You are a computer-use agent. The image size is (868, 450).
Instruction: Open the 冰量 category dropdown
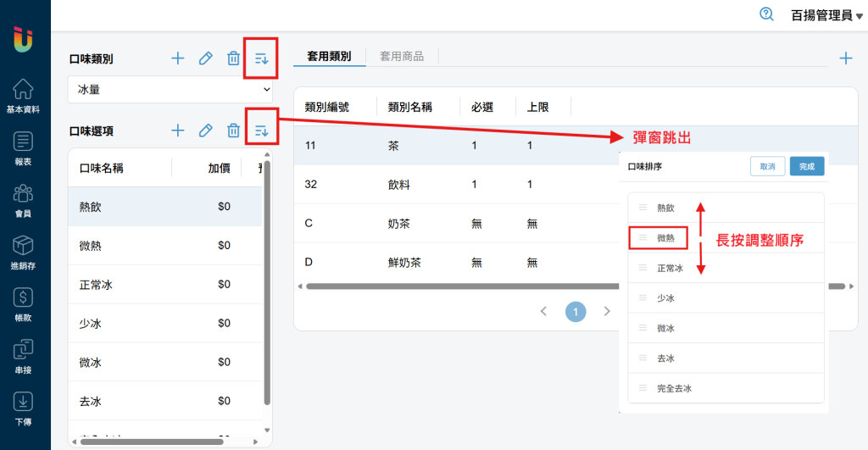tap(170, 89)
